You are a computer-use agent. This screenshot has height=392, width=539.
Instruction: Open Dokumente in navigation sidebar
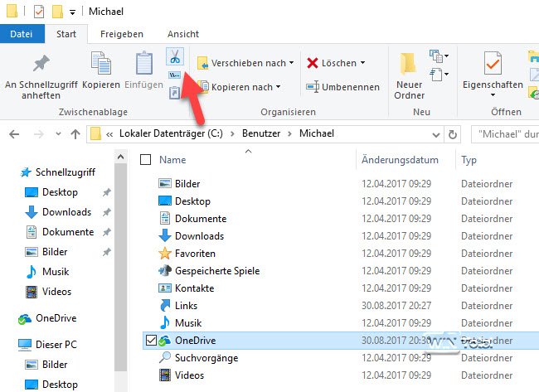click(68, 232)
